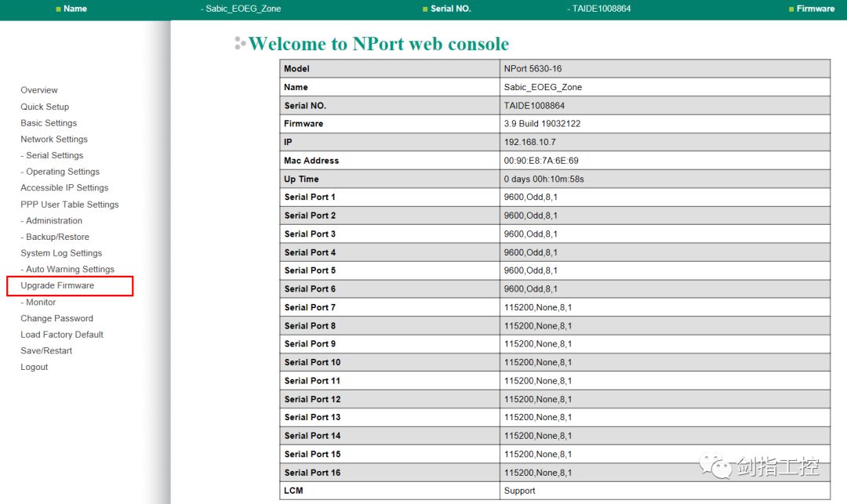The image size is (847, 504).
Task: Expand the Administration section
Action: (x=51, y=221)
